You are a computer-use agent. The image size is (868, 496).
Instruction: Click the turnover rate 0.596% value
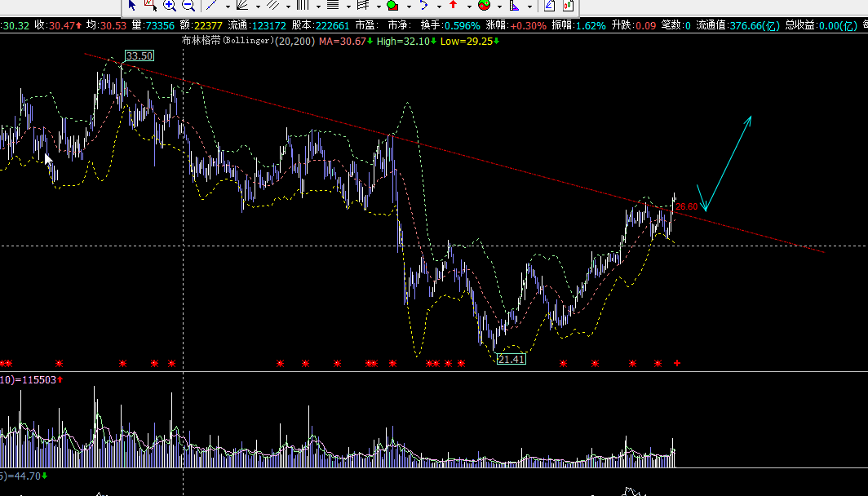(x=463, y=25)
